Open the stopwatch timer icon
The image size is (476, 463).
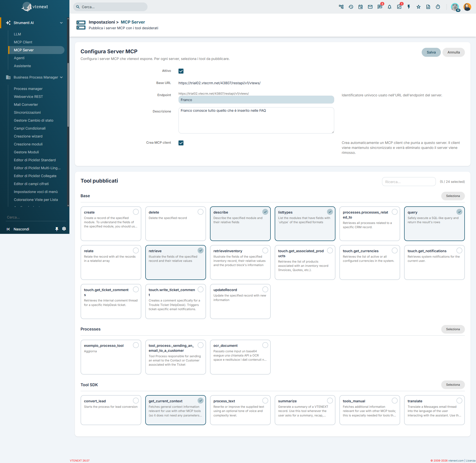point(438,7)
